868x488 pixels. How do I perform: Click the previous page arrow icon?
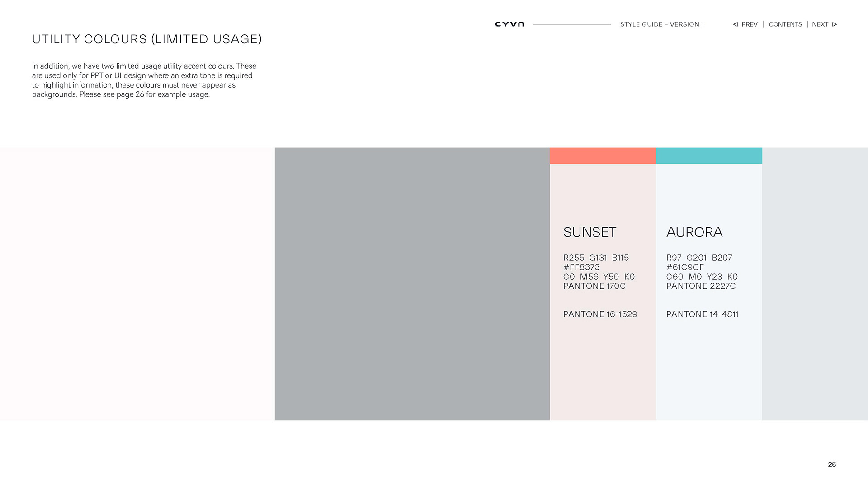pyautogui.click(x=736, y=24)
